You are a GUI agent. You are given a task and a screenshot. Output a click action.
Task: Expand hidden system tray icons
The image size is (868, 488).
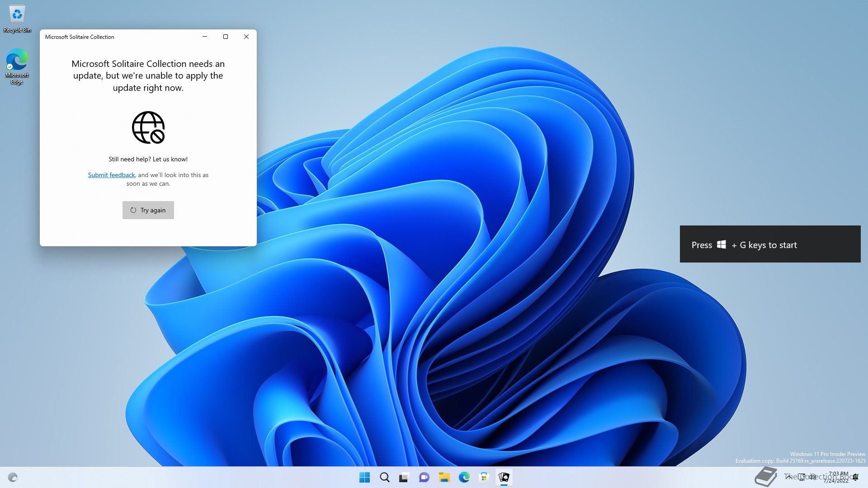click(x=789, y=477)
